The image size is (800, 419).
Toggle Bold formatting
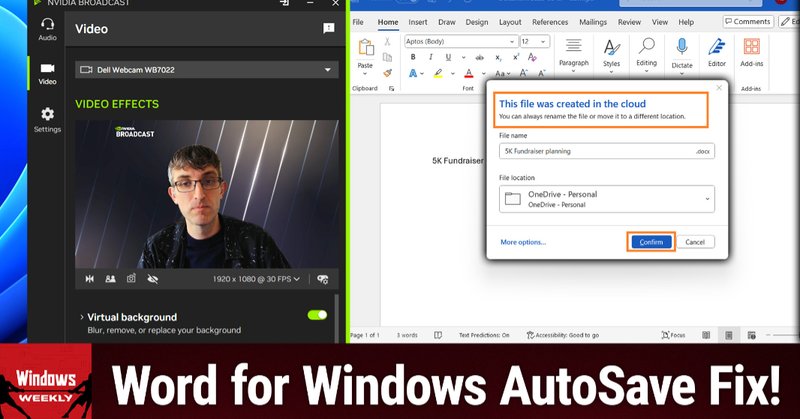[x=413, y=57]
